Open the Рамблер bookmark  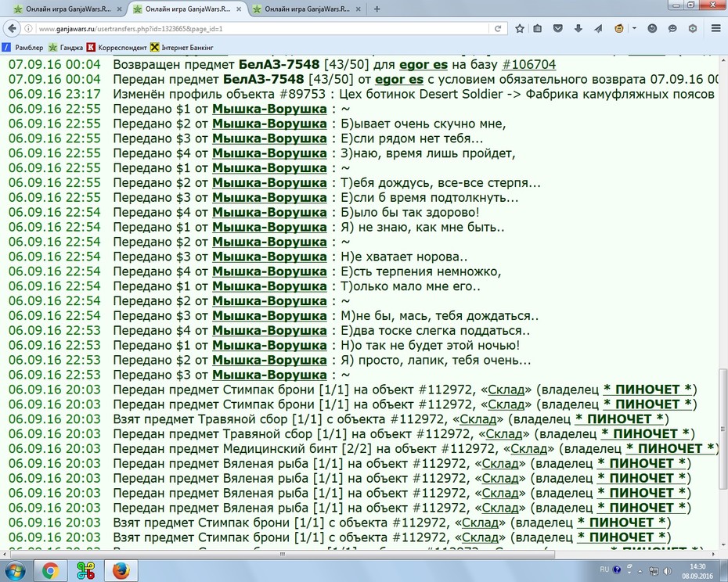coord(23,48)
